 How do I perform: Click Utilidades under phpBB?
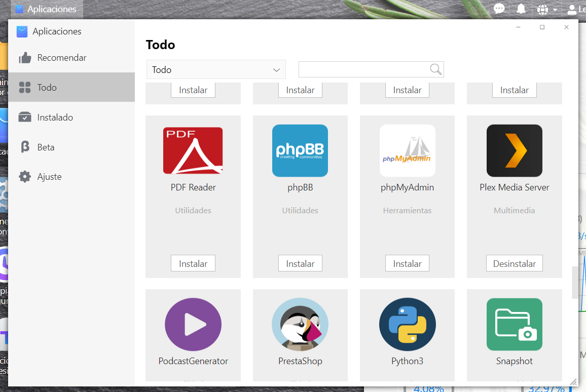point(300,210)
